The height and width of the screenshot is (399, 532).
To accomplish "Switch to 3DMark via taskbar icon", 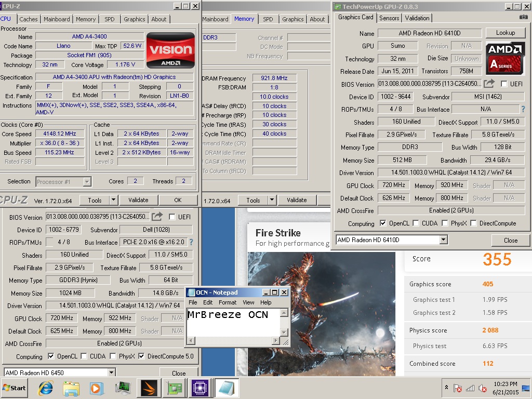I will coord(149,388).
